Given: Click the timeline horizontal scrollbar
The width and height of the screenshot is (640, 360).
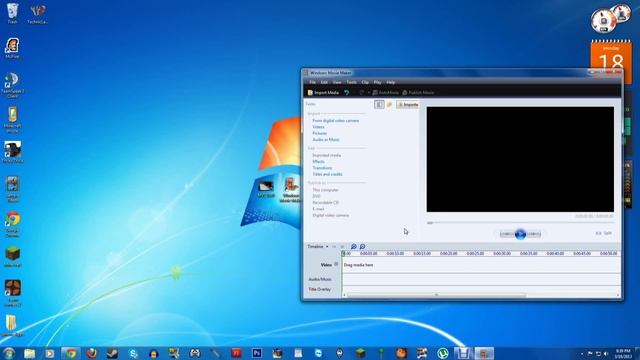Looking at the screenshot, I should pyautogui.click(x=436, y=295).
